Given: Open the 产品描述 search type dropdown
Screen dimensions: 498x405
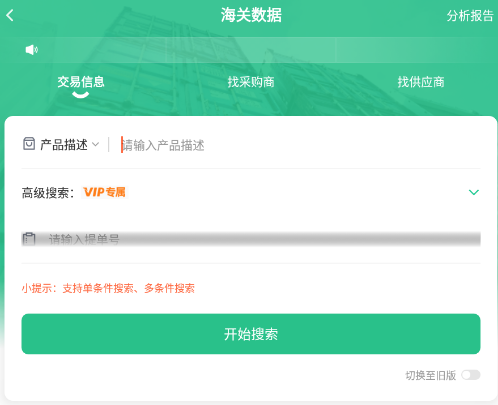Looking at the screenshot, I should click(69, 145).
